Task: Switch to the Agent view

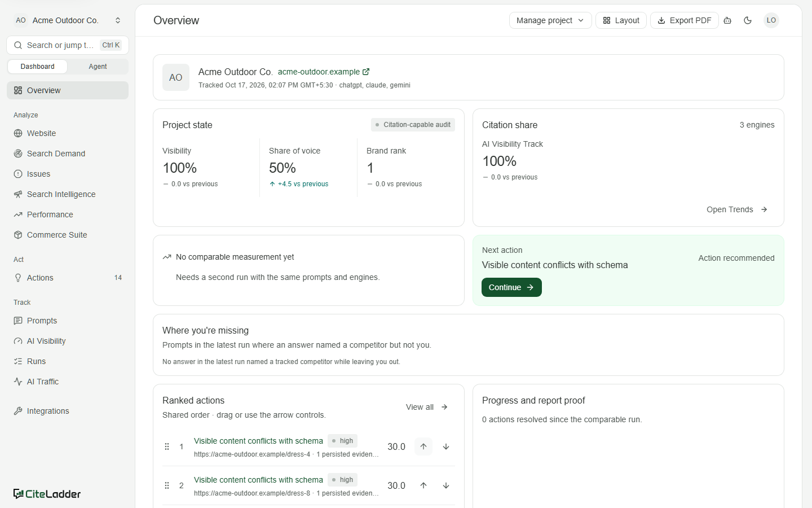Action: pyautogui.click(x=98, y=67)
